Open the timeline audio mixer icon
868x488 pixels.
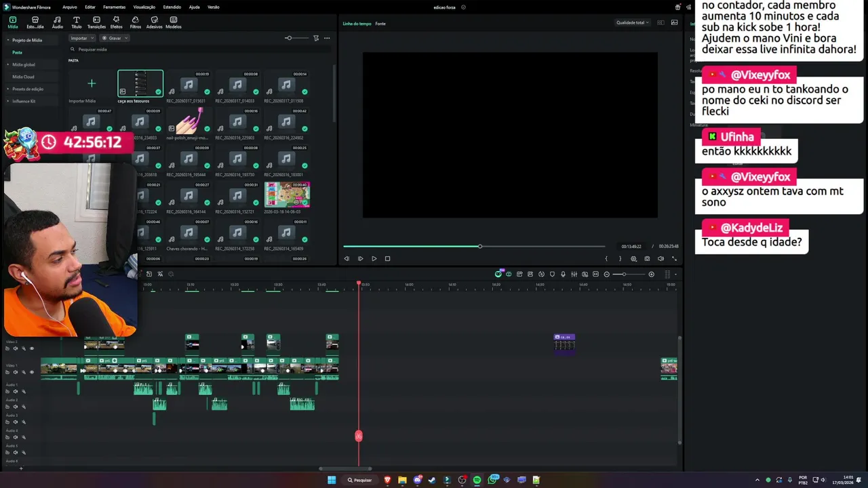(x=574, y=274)
